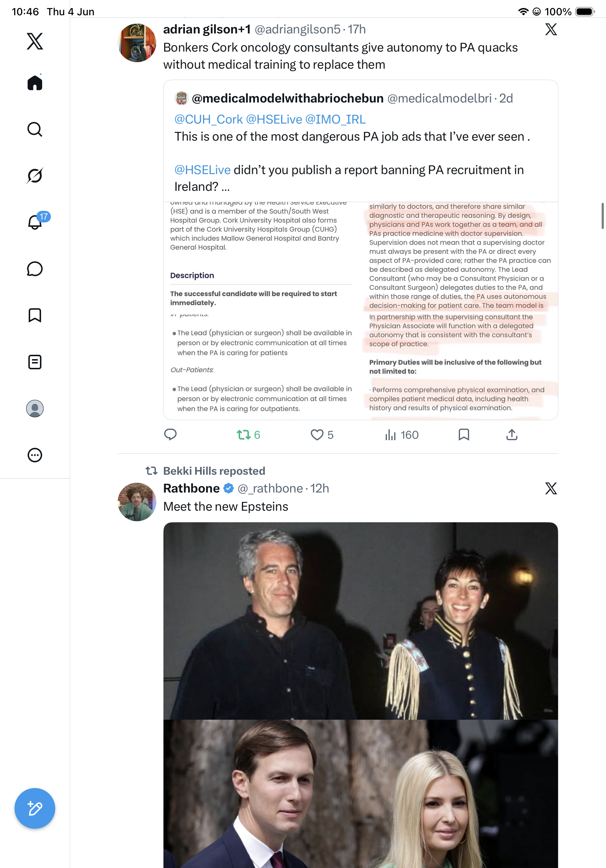Like adrian gilson's post with 5 likes

click(322, 435)
